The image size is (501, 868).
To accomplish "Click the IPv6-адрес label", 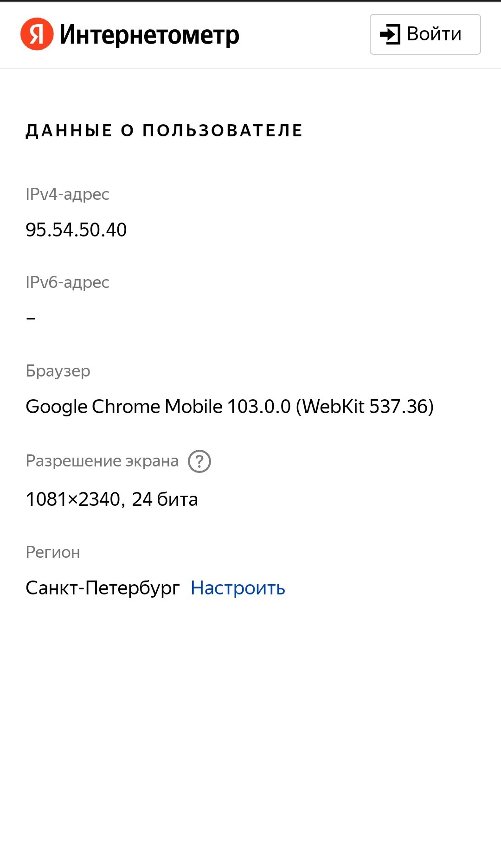I will [67, 282].
